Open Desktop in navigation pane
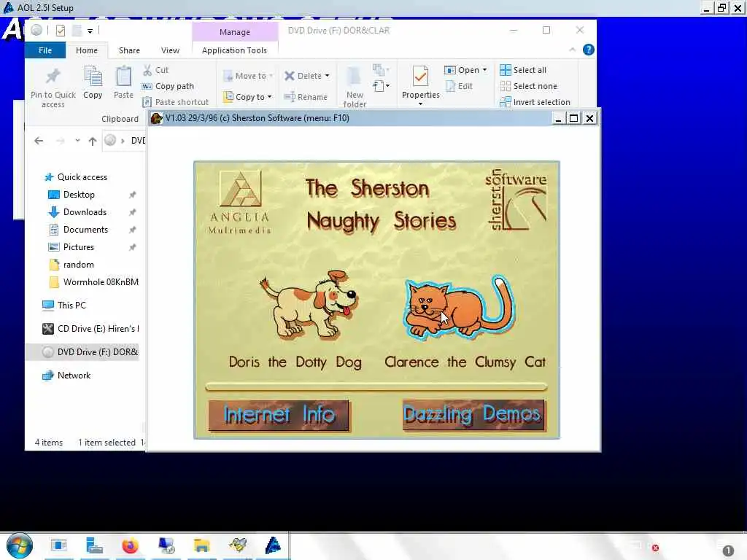747x560 pixels. (x=79, y=195)
